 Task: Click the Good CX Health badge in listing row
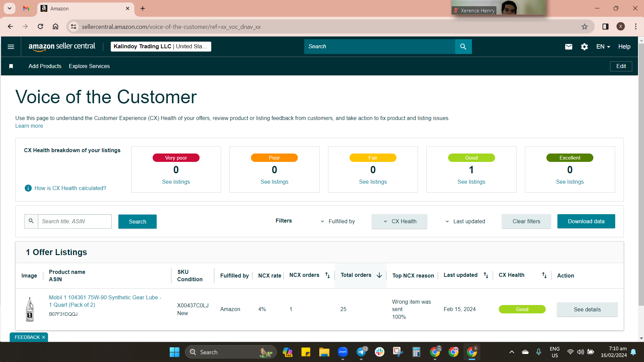tap(522, 309)
